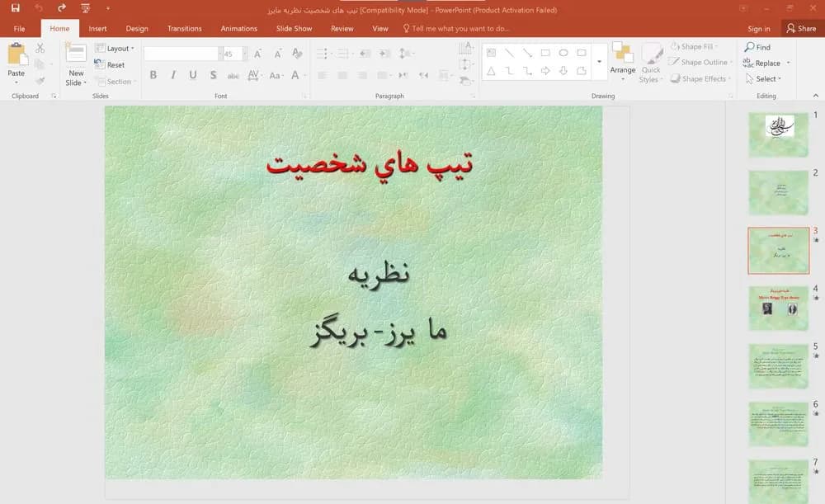The height and width of the screenshot is (504, 825).
Task: Toggle Italic formatting
Action: (x=173, y=75)
